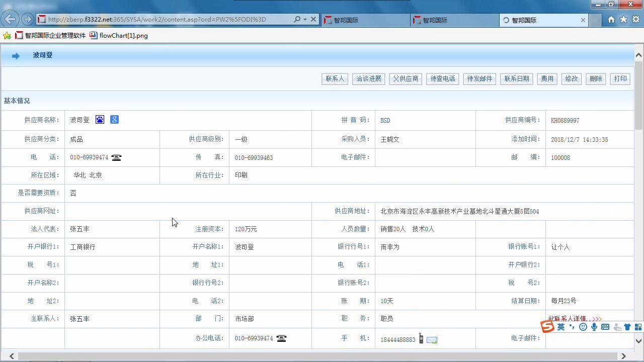Click the blue arrow icon before 波司登 heading

(x=16, y=56)
